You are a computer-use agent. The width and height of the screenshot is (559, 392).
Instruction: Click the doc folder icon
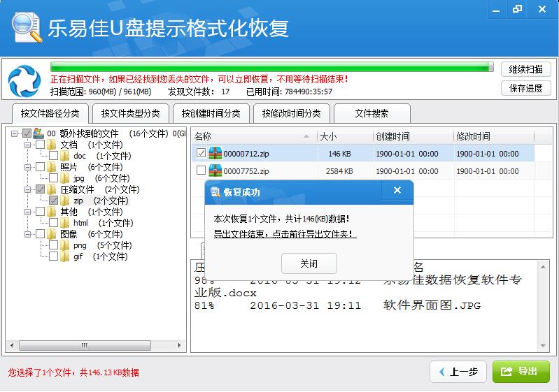[65, 156]
